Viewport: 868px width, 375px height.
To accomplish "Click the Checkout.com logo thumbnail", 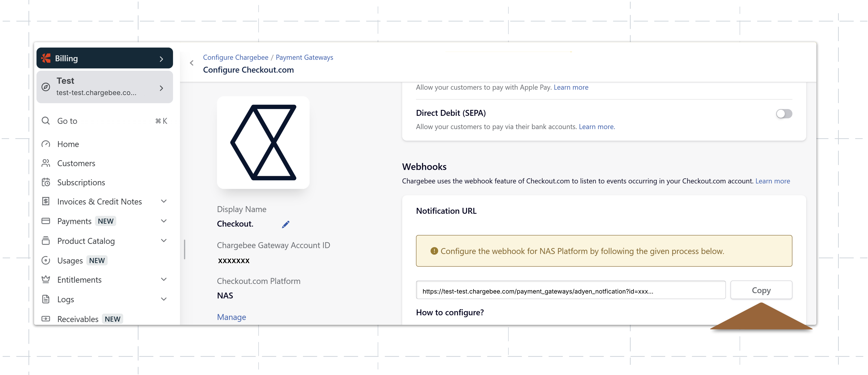I will [x=263, y=142].
